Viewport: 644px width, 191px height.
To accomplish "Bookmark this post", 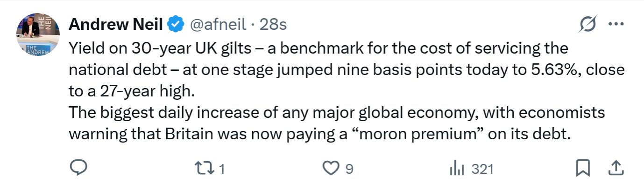I will pos(583,168).
